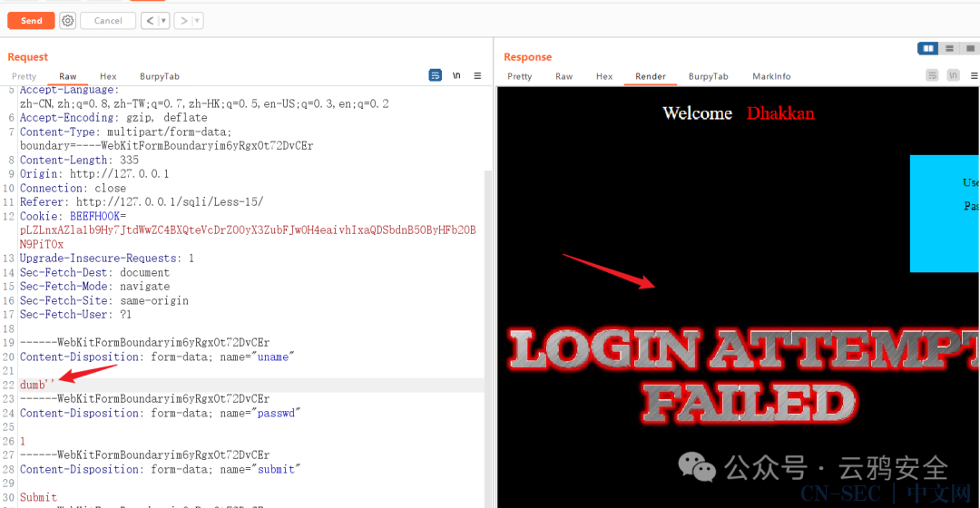This screenshot has width=980, height=508.
Task: Select top-bottom stacked layout view
Action: [949, 48]
